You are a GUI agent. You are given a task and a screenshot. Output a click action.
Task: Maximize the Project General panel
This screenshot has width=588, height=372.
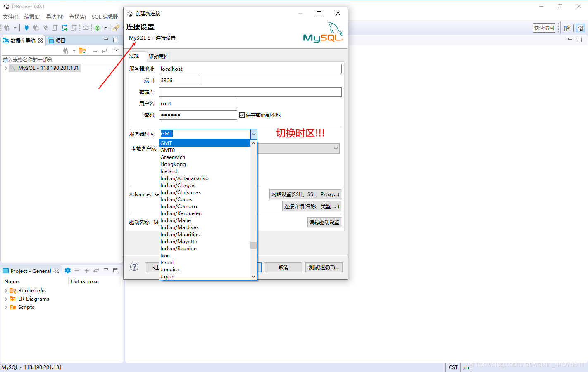(115, 270)
